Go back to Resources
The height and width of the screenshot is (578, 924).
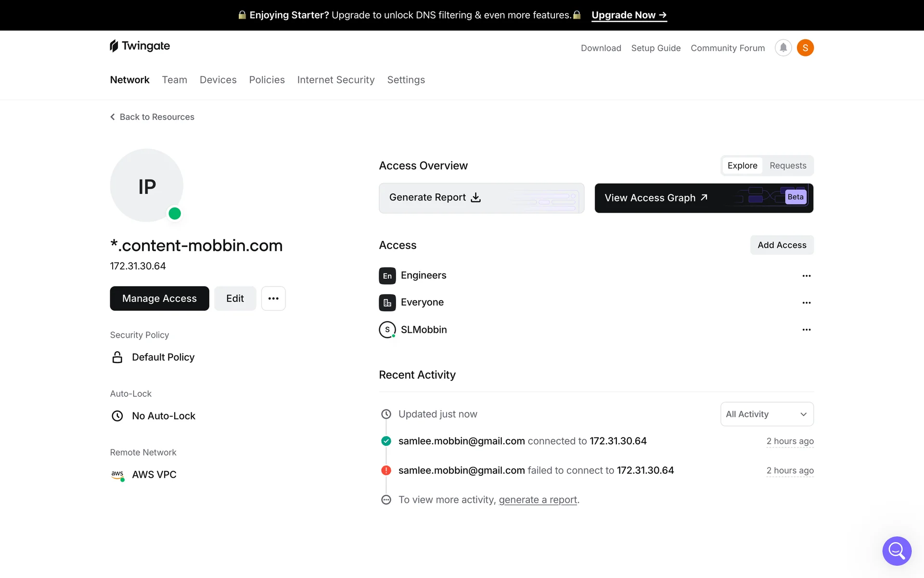pos(153,117)
